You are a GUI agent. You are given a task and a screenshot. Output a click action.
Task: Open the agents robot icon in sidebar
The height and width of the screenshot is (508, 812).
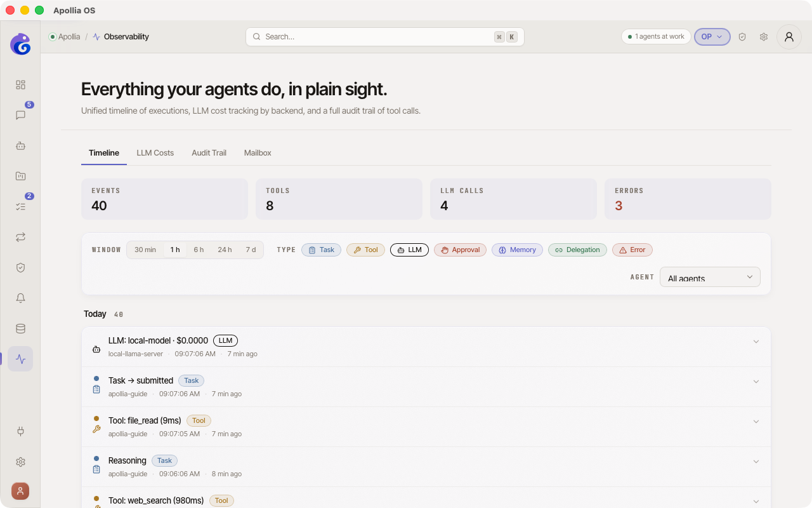point(20,145)
